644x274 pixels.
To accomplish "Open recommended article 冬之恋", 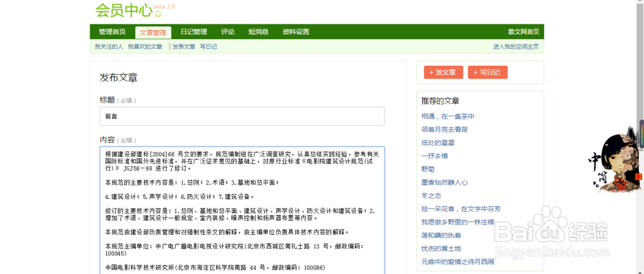I will (431, 196).
